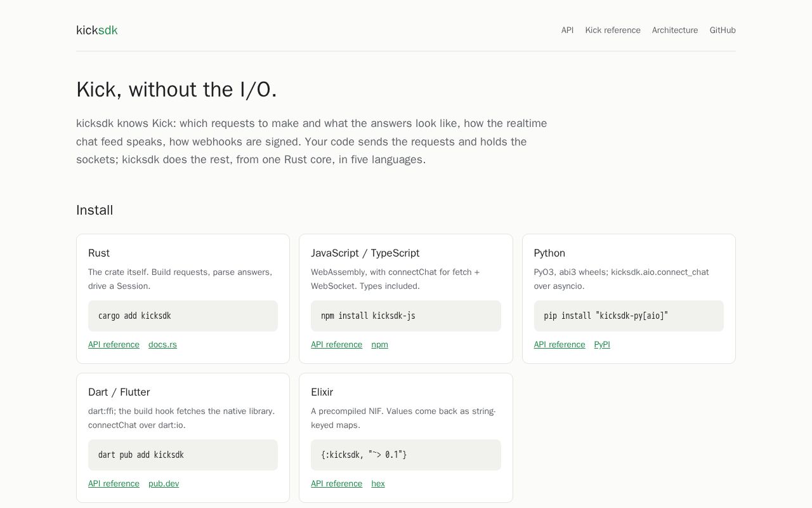Click the pip install "kicksdk-py[aio]" command

tap(606, 316)
